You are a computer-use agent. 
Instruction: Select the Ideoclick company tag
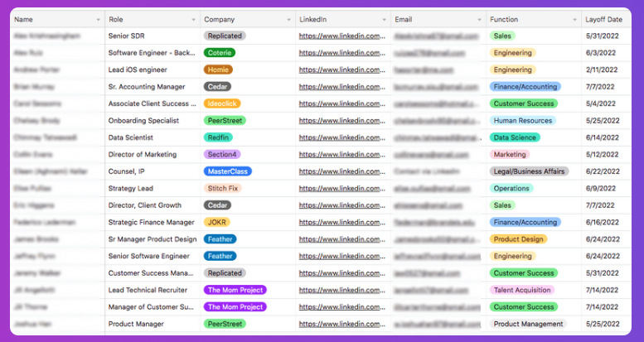click(x=222, y=104)
